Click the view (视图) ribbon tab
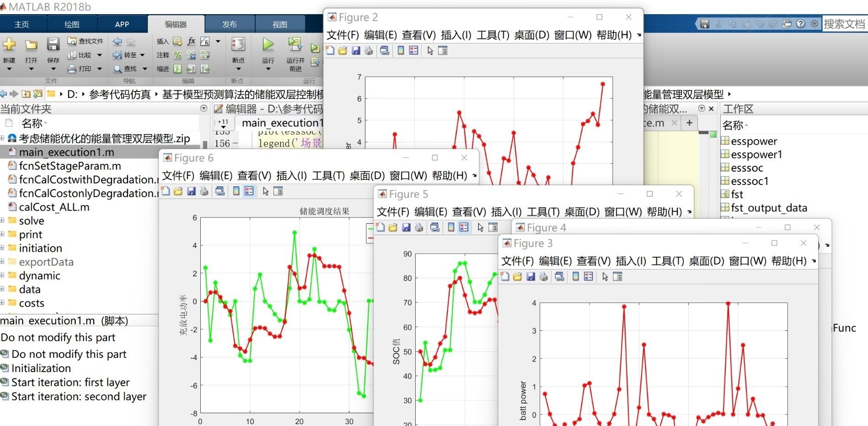 coord(280,24)
